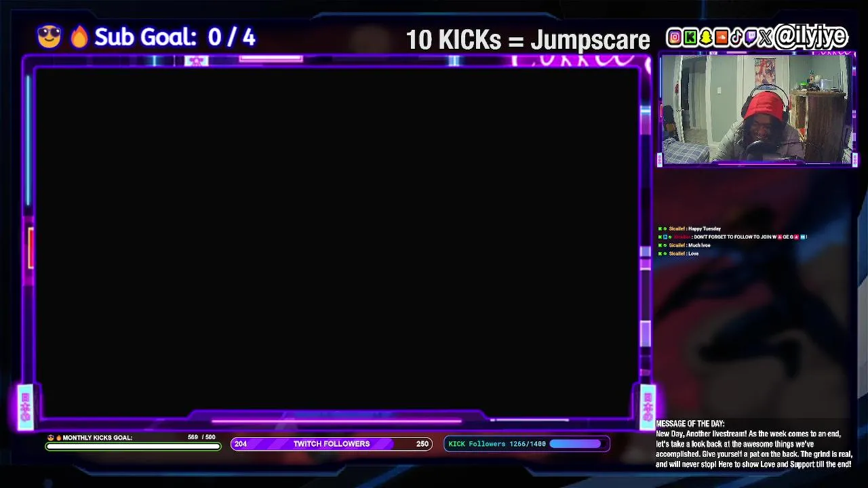
Task: Click the fire emoji beside Sub Goal
Action: (79, 37)
